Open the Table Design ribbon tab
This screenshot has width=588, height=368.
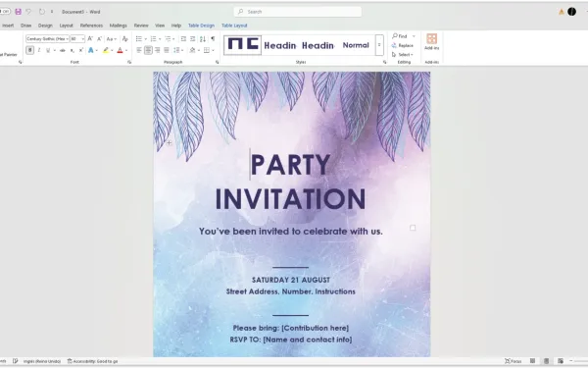tap(201, 26)
